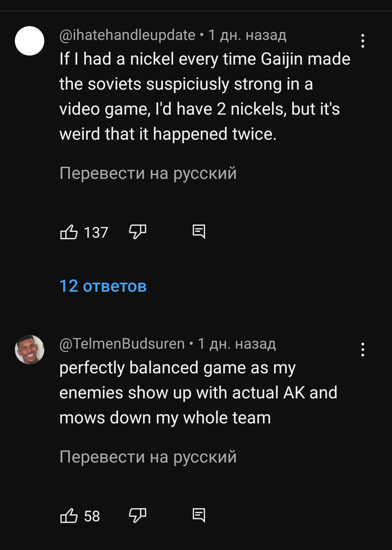Open the @TelmenBudsuren profile avatar
This screenshot has height=550, width=392.
click(29, 349)
